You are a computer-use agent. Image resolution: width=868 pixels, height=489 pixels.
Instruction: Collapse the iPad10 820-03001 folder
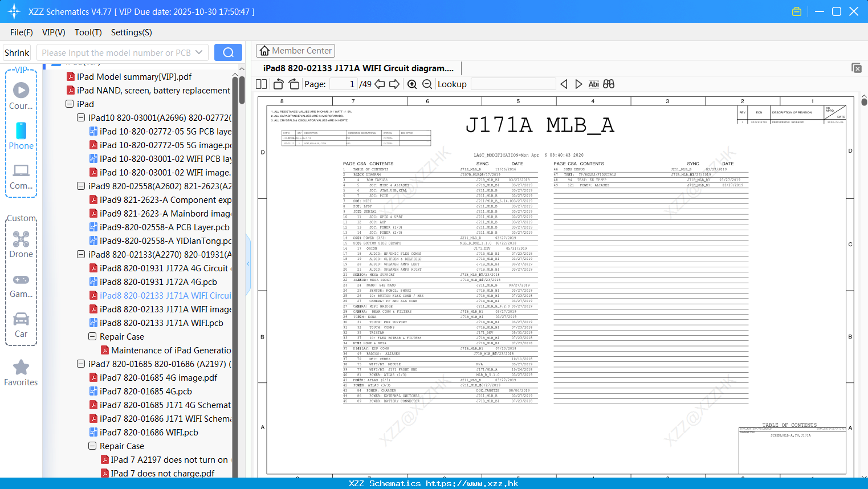[81, 117]
